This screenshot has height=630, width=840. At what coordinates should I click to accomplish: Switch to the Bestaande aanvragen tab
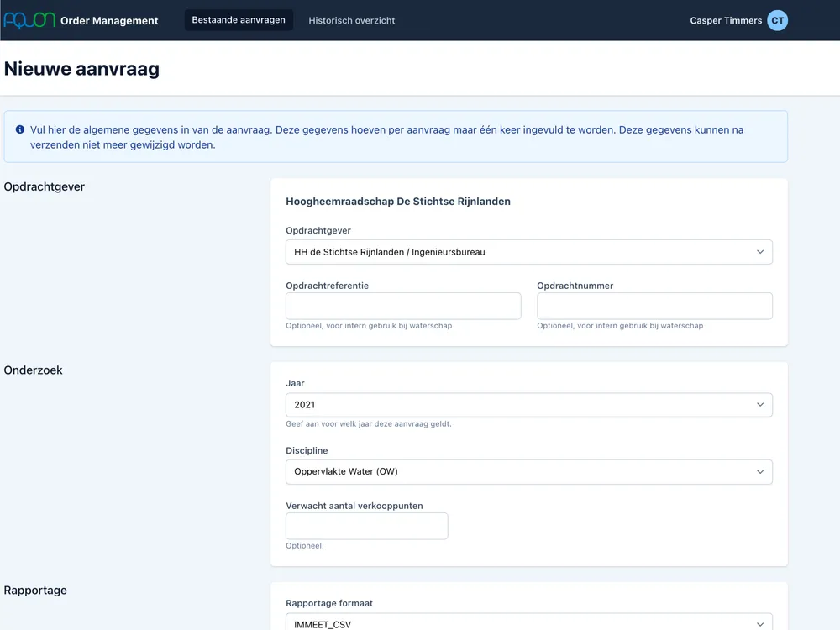click(x=239, y=20)
